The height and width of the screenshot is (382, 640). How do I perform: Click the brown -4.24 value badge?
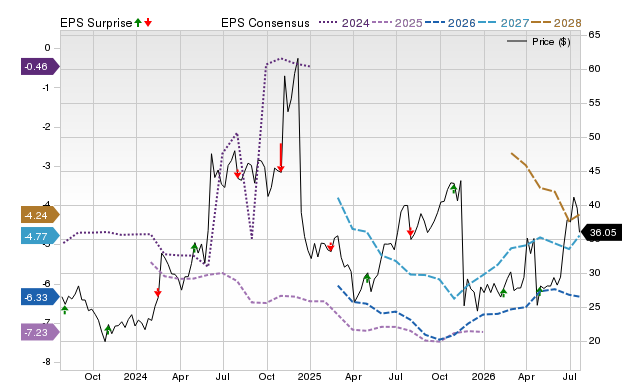40,215
